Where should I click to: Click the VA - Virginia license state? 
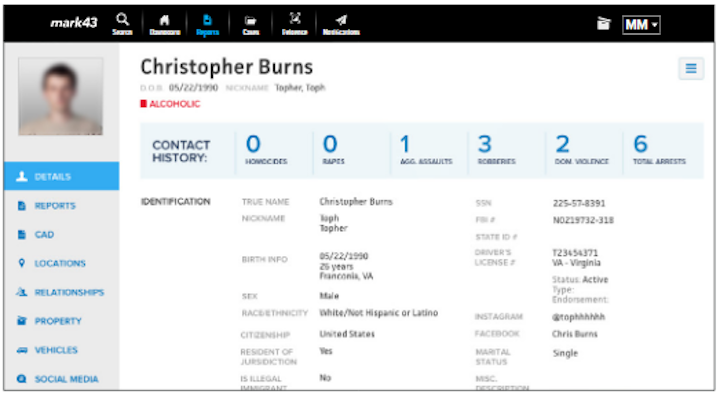(576, 263)
